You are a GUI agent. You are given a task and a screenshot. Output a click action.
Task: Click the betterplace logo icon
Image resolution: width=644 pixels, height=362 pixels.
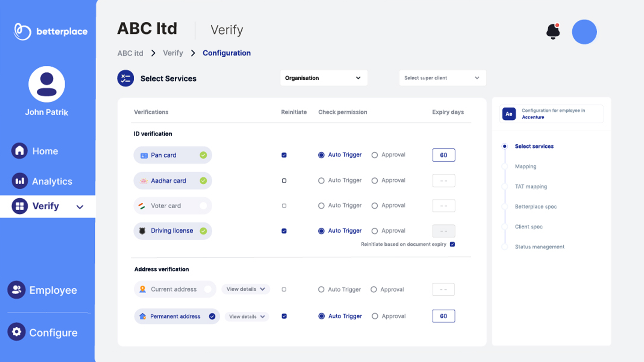point(22,31)
